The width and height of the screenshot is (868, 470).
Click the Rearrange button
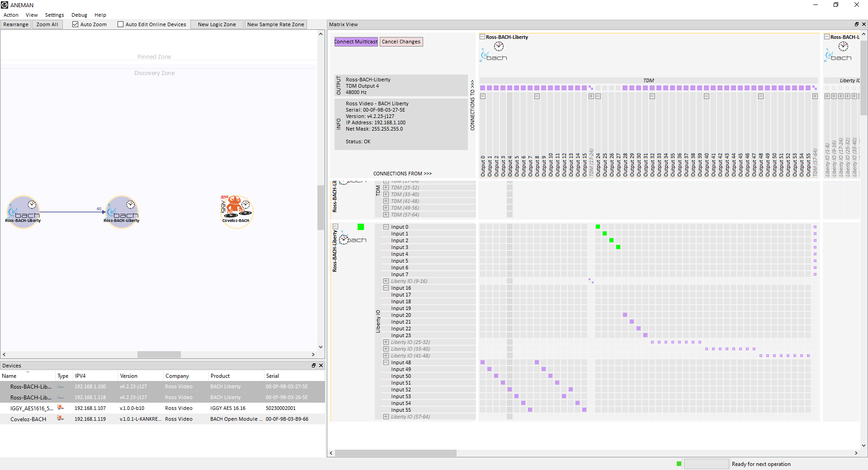tap(16, 24)
